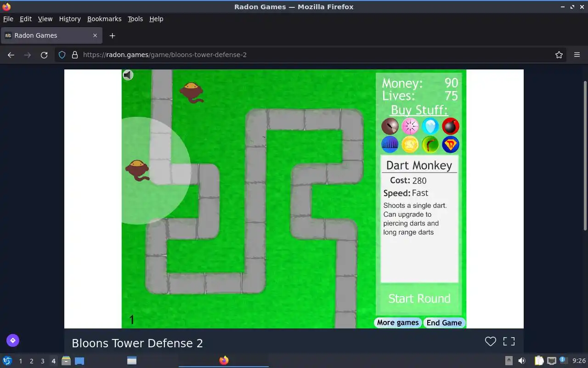Open a new browser tab

click(112, 35)
